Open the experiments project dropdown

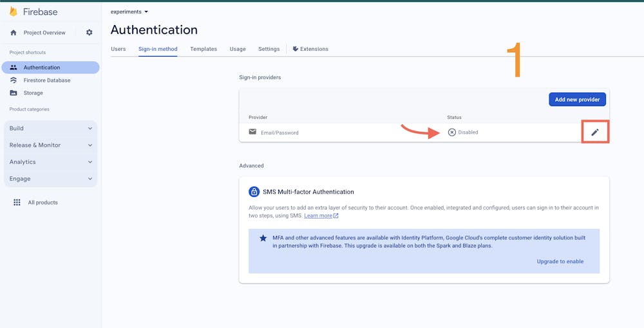pyautogui.click(x=129, y=12)
